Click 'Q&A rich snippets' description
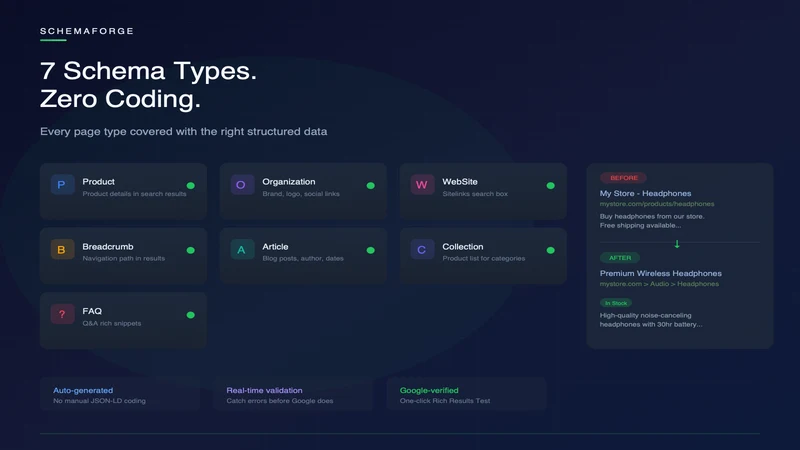800x450 pixels. [x=112, y=323]
